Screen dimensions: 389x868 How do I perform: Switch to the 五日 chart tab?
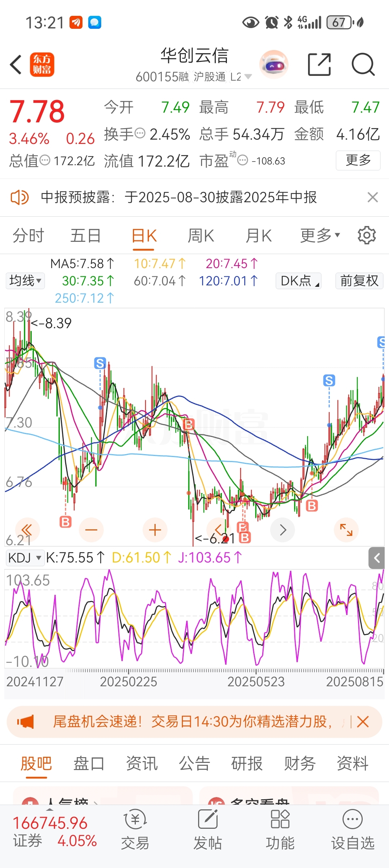coord(85,236)
